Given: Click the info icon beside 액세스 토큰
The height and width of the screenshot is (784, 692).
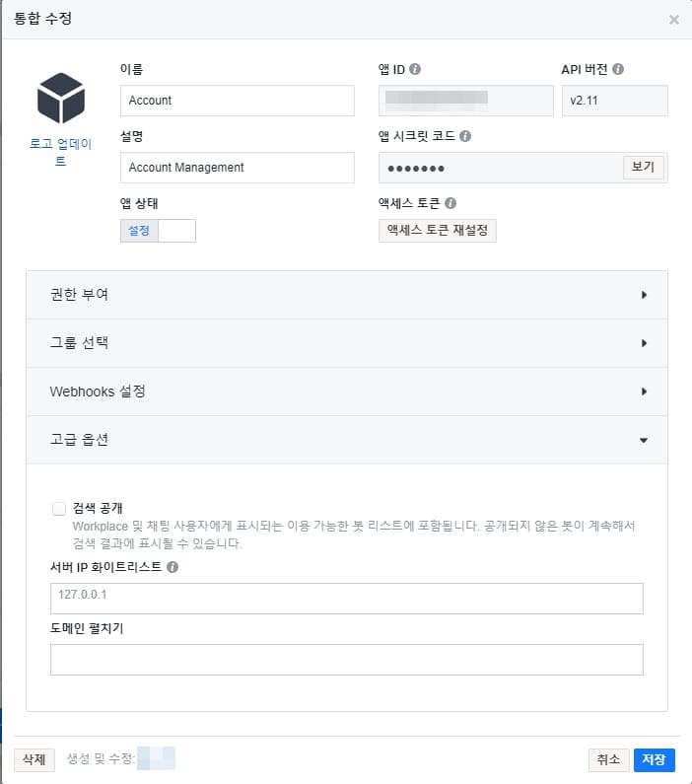Looking at the screenshot, I should (x=450, y=203).
